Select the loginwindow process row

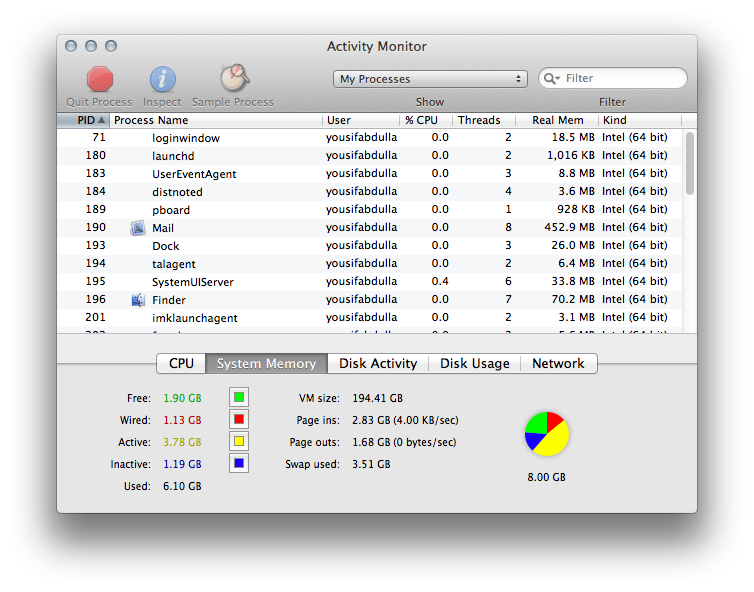369,138
